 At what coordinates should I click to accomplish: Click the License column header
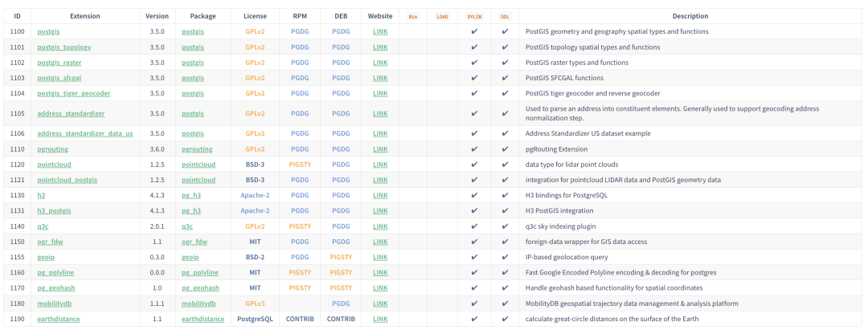pos(255,16)
